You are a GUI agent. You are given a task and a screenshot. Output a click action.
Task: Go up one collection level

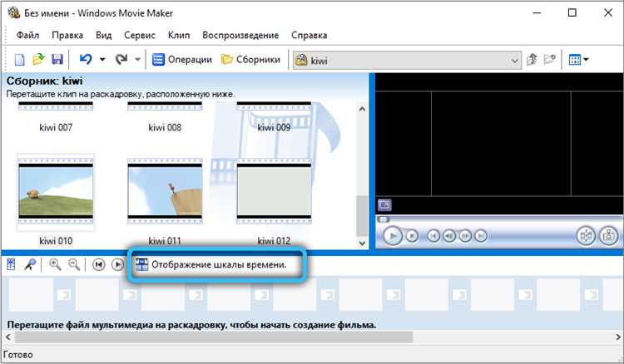(x=532, y=60)
